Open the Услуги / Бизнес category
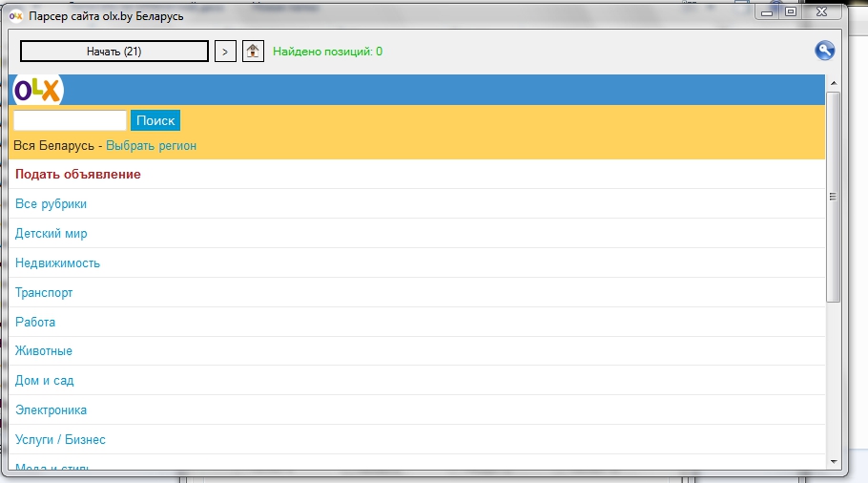The image size is (868, 483). coord(60,439)
